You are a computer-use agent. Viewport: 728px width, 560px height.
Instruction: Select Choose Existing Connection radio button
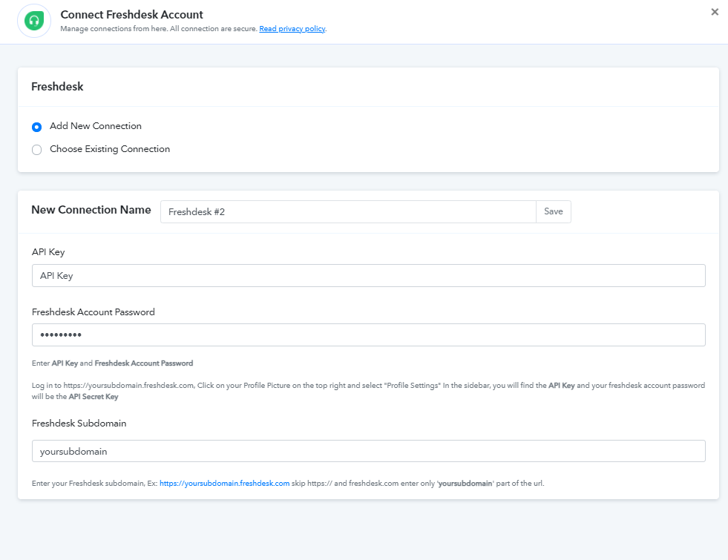[36, 149]
